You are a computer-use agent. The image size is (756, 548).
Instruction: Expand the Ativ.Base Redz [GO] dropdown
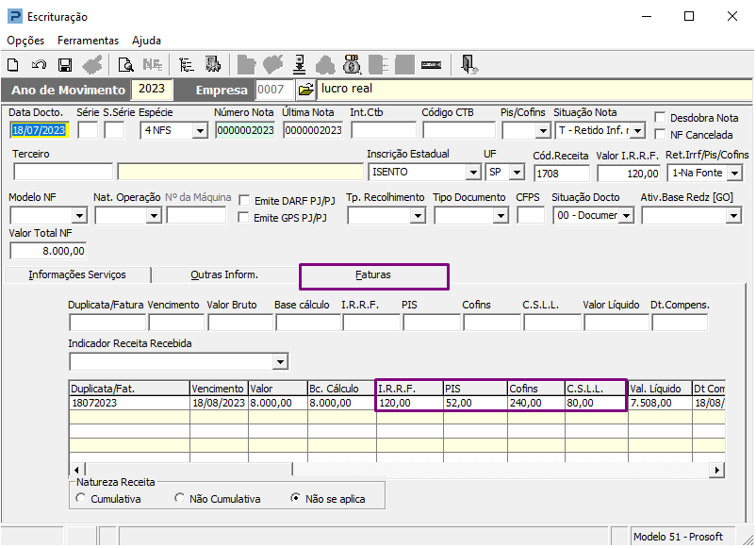click(x=733, y=216)
